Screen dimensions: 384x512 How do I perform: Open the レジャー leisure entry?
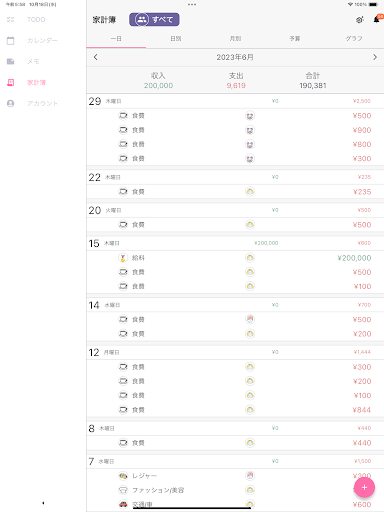tap(235, 476)
